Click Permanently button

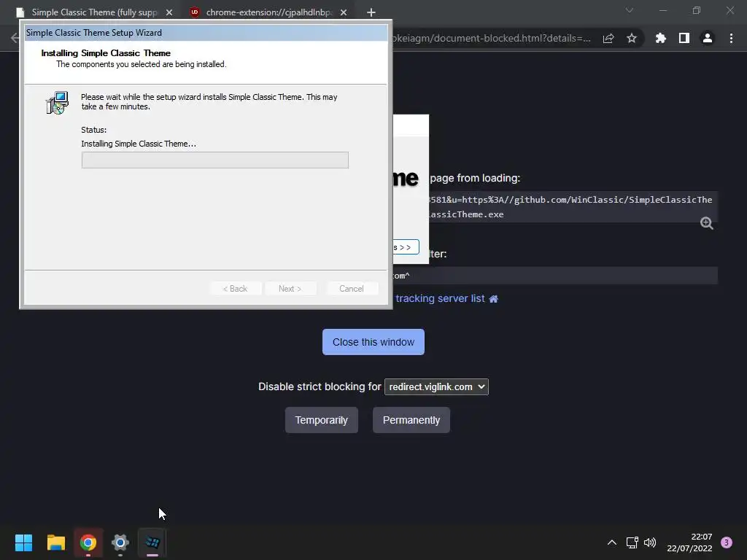pos(411,420)
